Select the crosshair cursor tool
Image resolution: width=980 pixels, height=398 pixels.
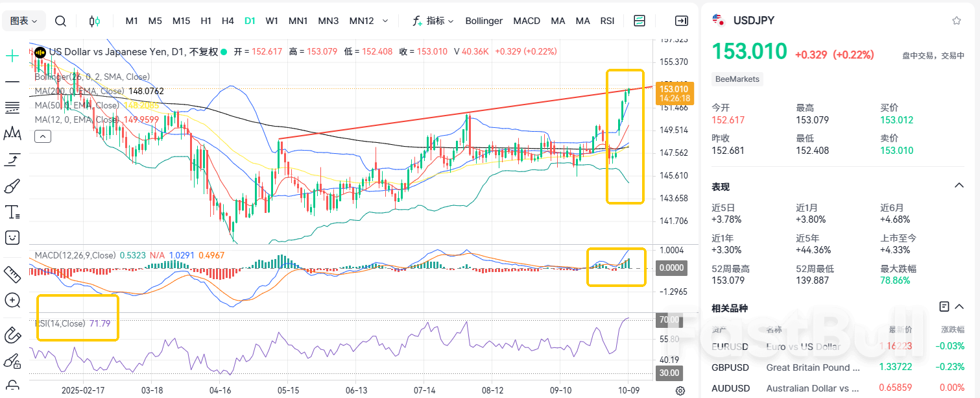point(12,56)
